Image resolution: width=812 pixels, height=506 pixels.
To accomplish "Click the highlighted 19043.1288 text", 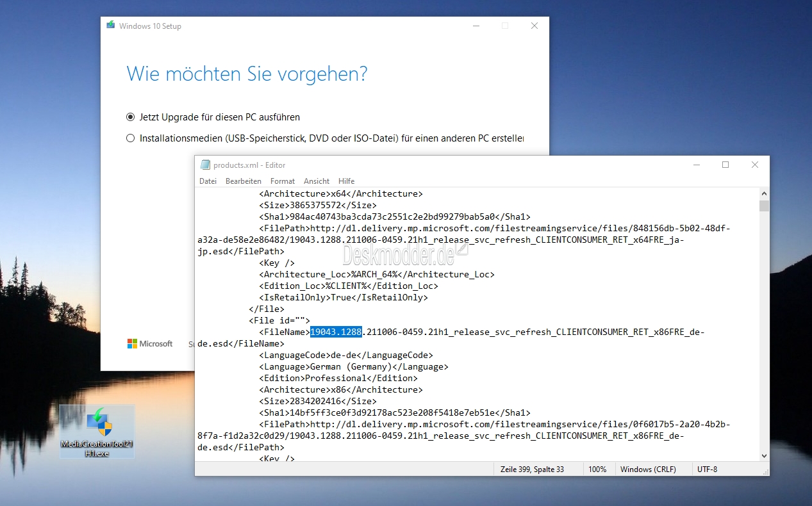I will click(336, 332).
